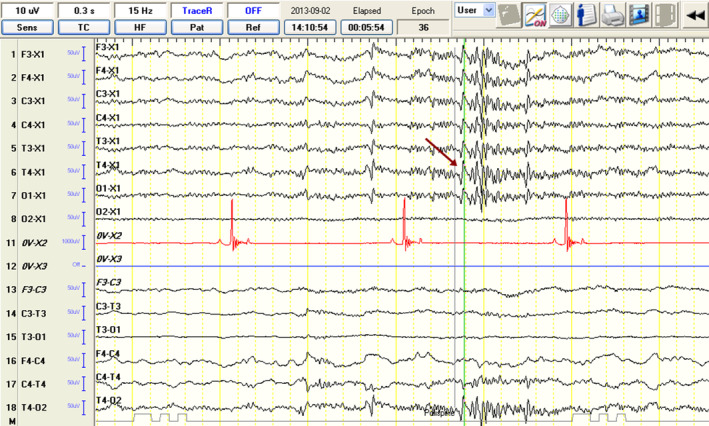This screenshot has width=709, height=426.
Task: Click the HF filter button
Action: 140,27
